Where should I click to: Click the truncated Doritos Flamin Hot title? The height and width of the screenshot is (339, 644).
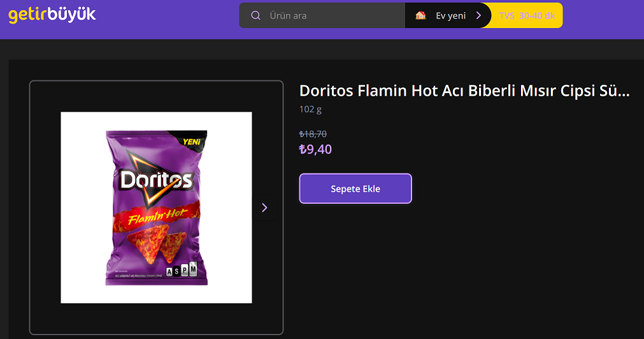[464, 91]
